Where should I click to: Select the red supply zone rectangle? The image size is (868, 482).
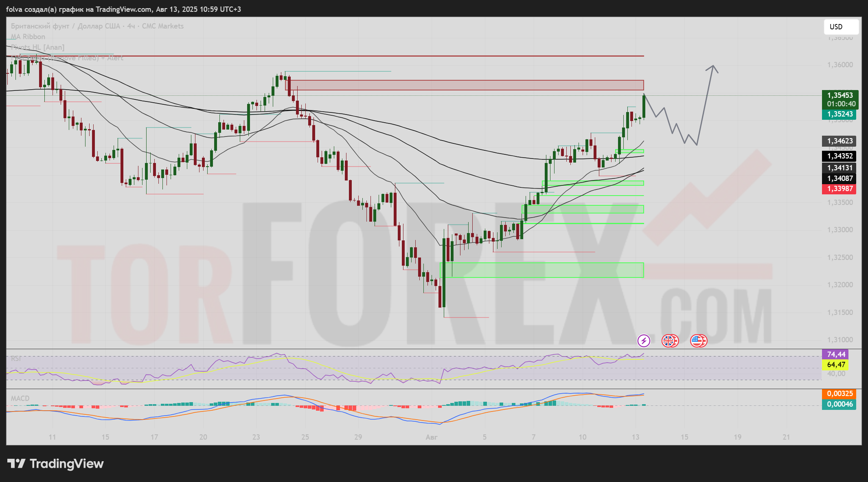point(464,85)
